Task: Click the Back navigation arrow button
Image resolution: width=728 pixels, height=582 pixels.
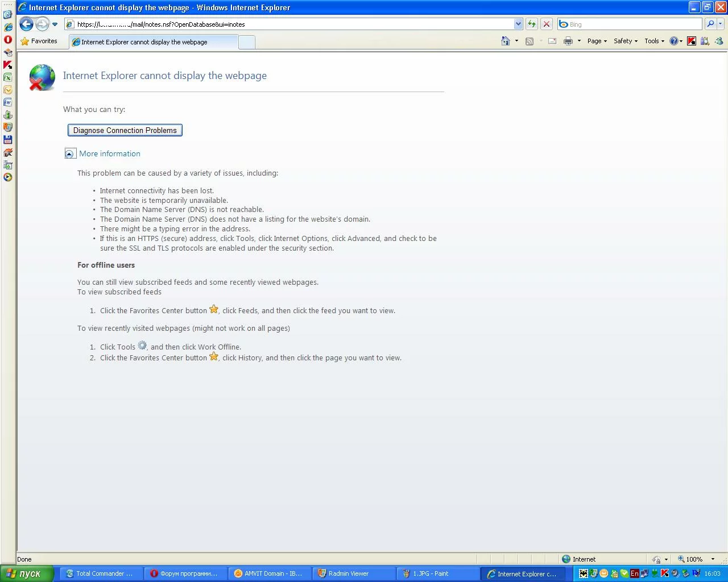Action: point(26,24)
